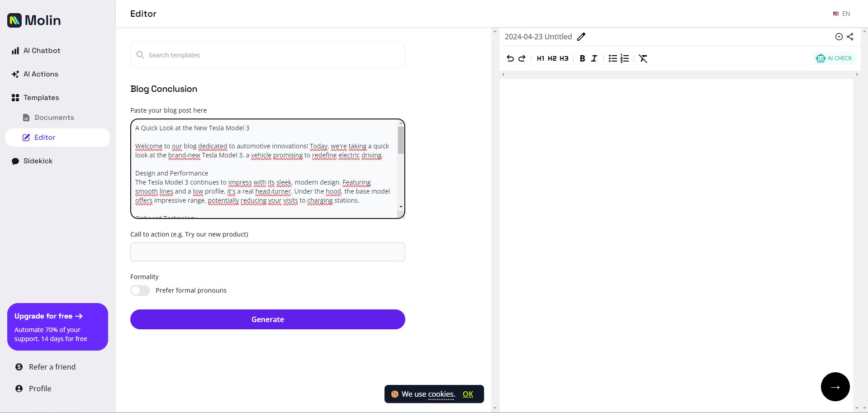Accept cookies with OK
The height and width of the screenshot is (413, 868).
468,394
